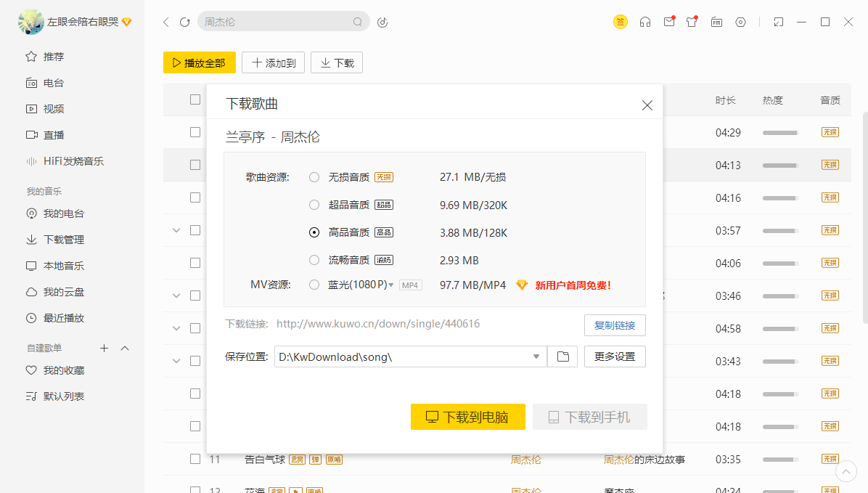Open the headphones icon in the top bar

point(645,23)
